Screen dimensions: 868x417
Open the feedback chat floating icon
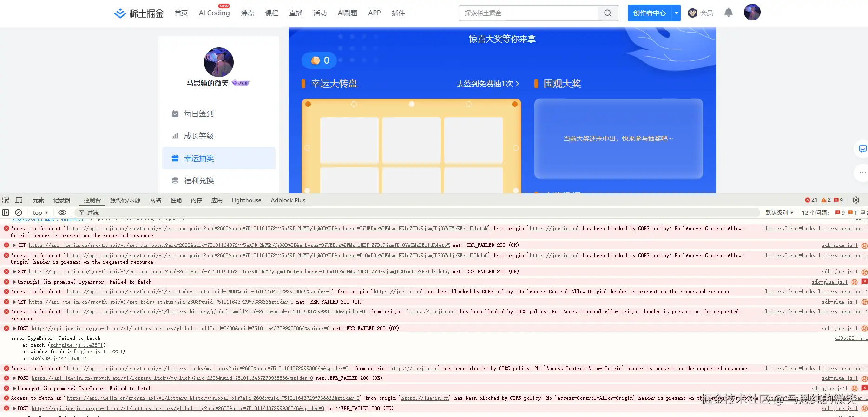[x=862, y=149]
